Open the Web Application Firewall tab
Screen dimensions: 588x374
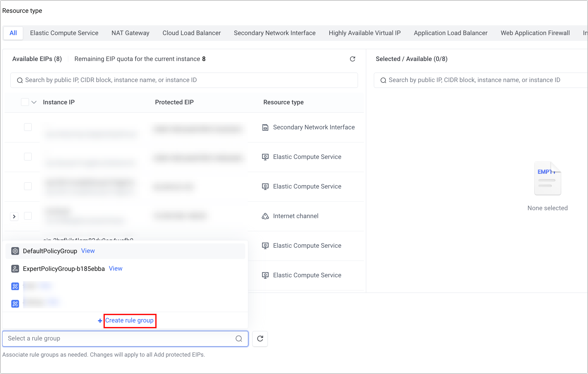pyautogui.click(x=535, y=33)
